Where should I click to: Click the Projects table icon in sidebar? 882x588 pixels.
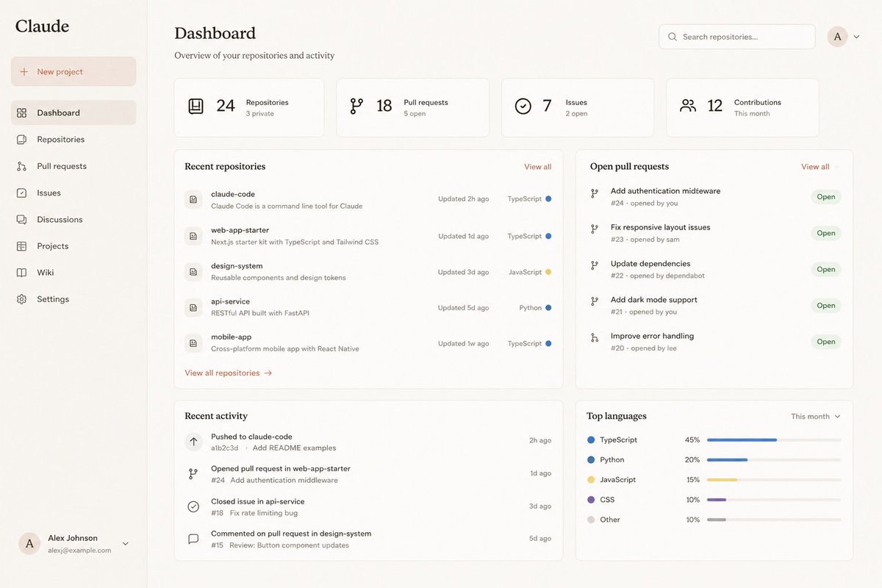[x=21, y=246]
